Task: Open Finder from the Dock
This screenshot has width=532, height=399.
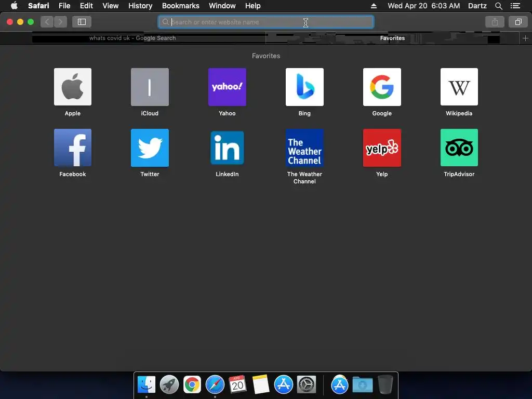Action: click(147, 385)
